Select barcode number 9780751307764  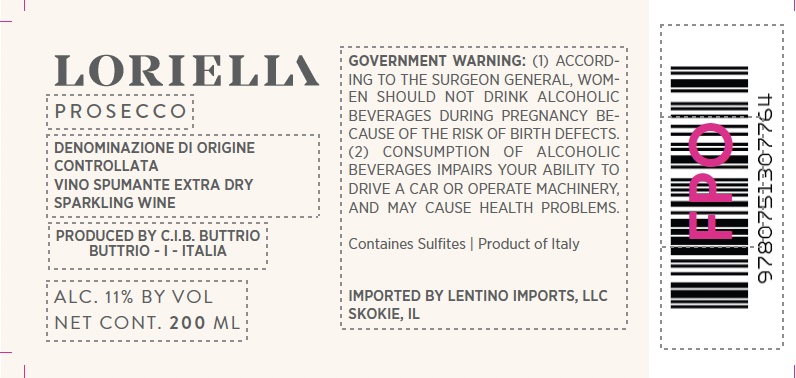(765, 188)
